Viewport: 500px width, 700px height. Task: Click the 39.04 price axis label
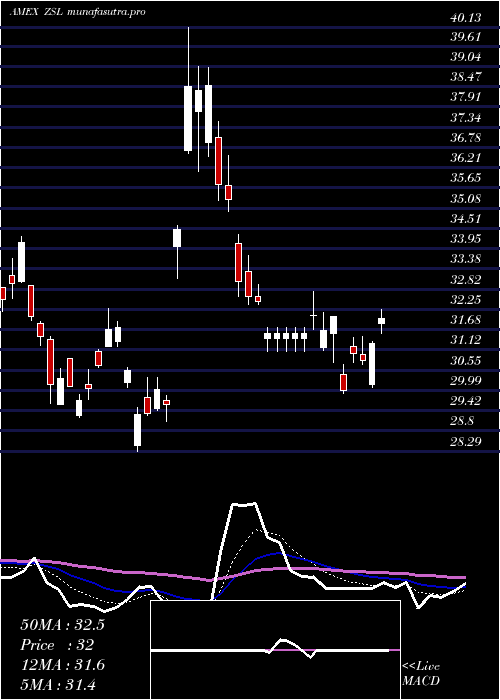(x=466, y=57)
